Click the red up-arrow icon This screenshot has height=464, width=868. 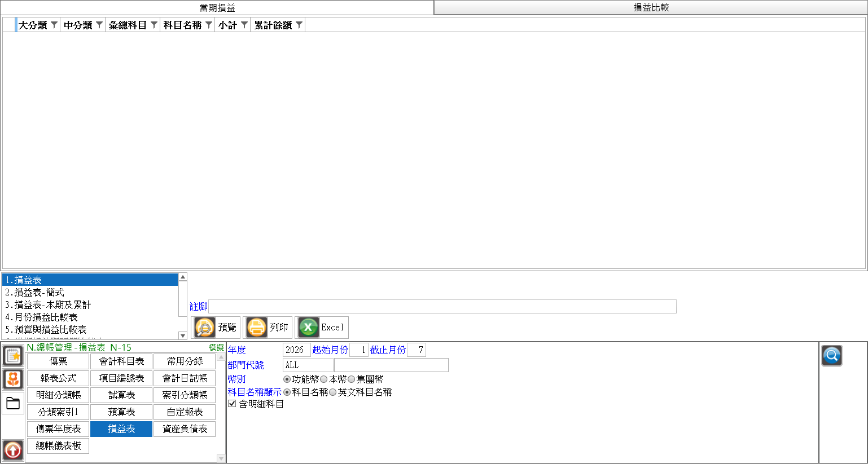(x=13, y=450)
